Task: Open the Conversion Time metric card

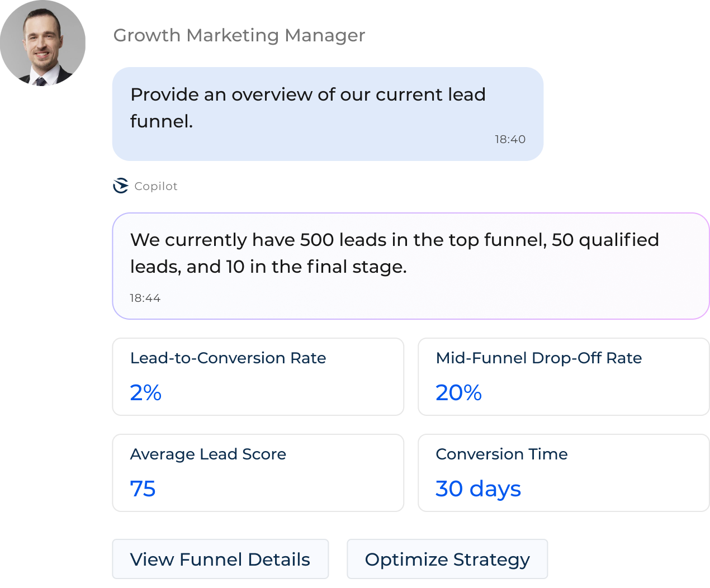Action: click(x=564, y=472)
